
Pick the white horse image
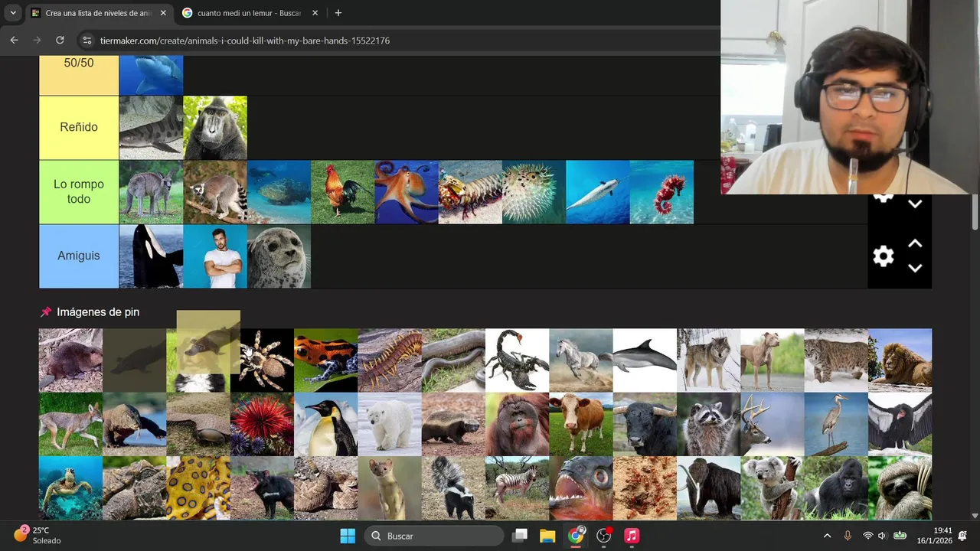580,360
